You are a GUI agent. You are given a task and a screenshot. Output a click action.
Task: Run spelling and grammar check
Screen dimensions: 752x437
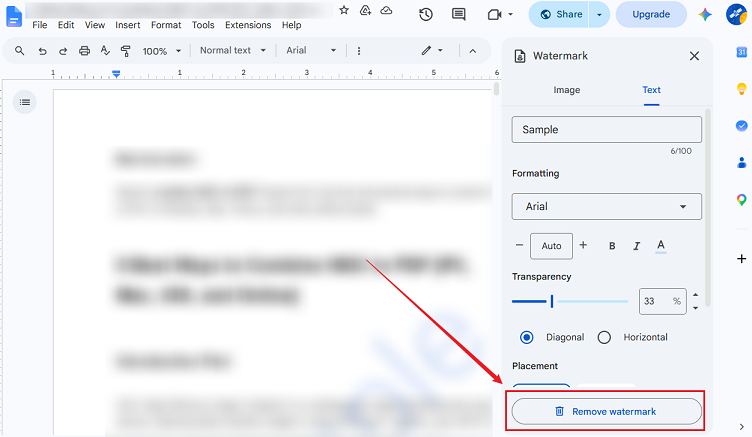pyautogui.click(x=105, y=50)
